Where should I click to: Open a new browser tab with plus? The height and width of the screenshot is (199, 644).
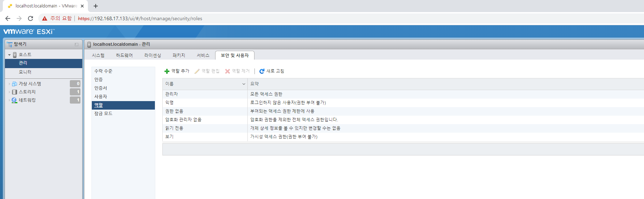(96, 6)
